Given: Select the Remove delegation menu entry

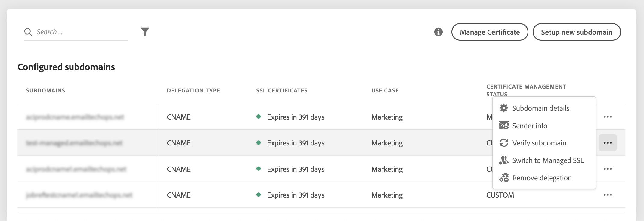Looking at the screenshot, I should (x=542, y=178).
